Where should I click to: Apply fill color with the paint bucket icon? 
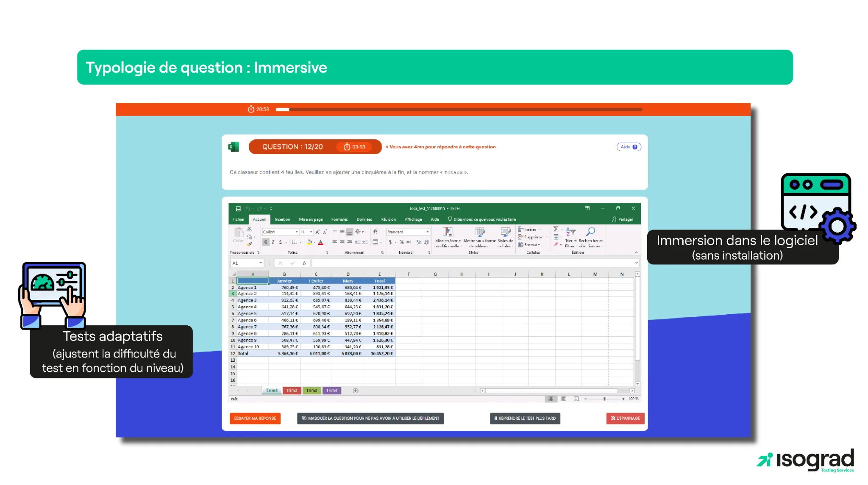click(x=309, y=242)
